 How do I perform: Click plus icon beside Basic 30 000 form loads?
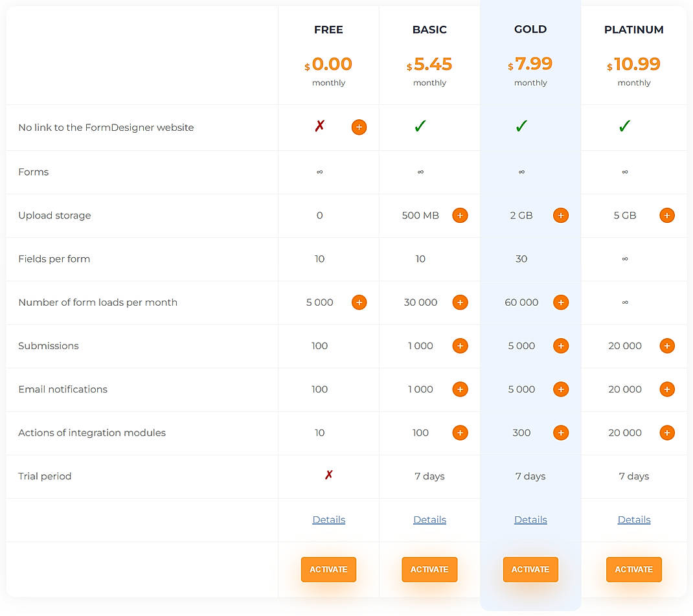click(x=460, y=302)
